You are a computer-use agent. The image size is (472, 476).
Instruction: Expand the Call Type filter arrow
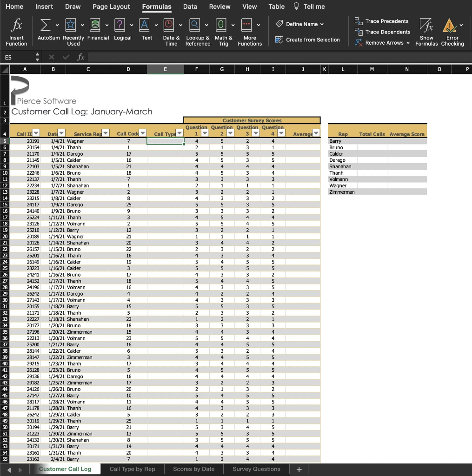(179, 133)
